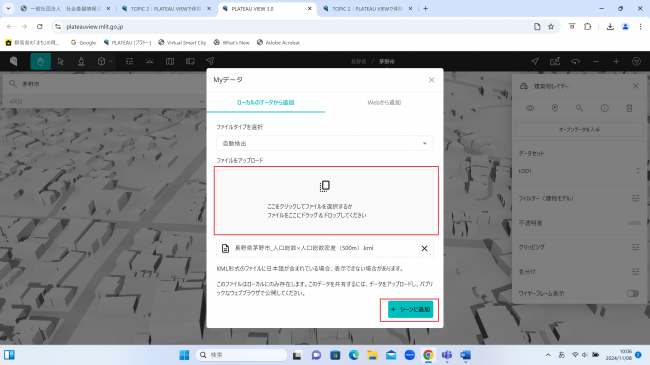Open Microsoft Edge from taskbar

tap(354, 355)
